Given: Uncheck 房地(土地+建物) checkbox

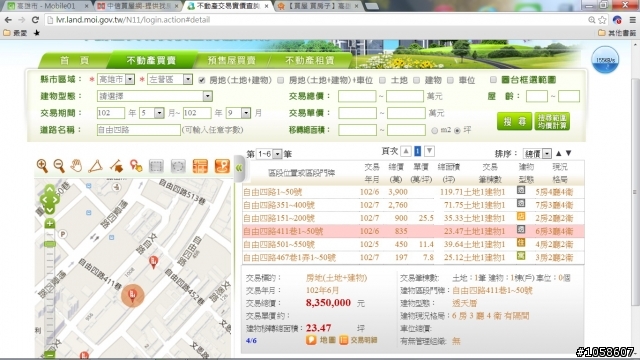Looking at the screenshot, I should [x=202, y=80].
